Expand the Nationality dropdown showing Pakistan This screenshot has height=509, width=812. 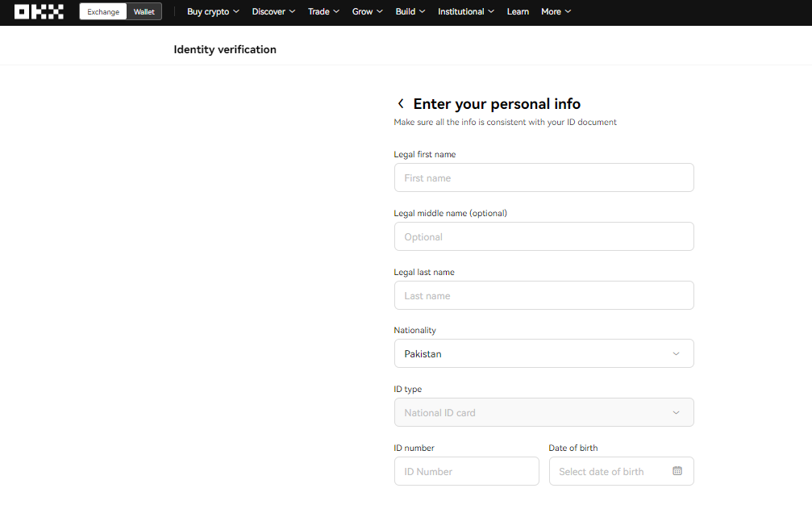543,353
